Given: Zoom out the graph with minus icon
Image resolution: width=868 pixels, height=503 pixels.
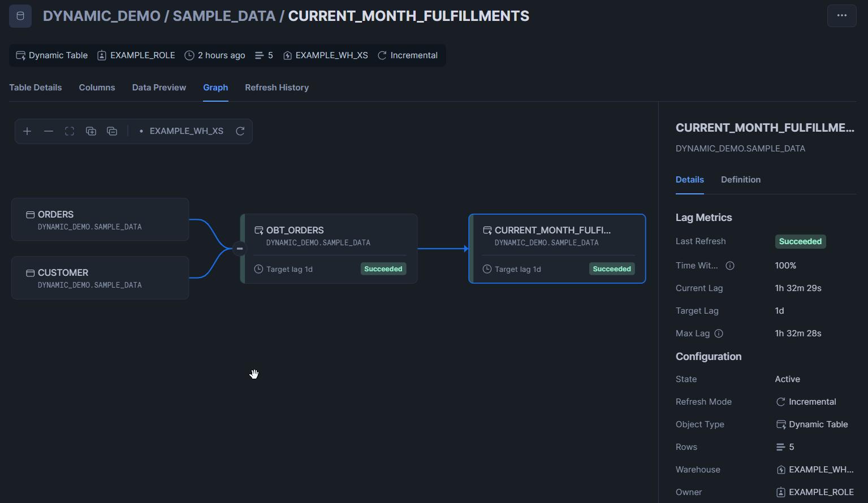Looking at the screenshot, I should [x=49, y=131].
